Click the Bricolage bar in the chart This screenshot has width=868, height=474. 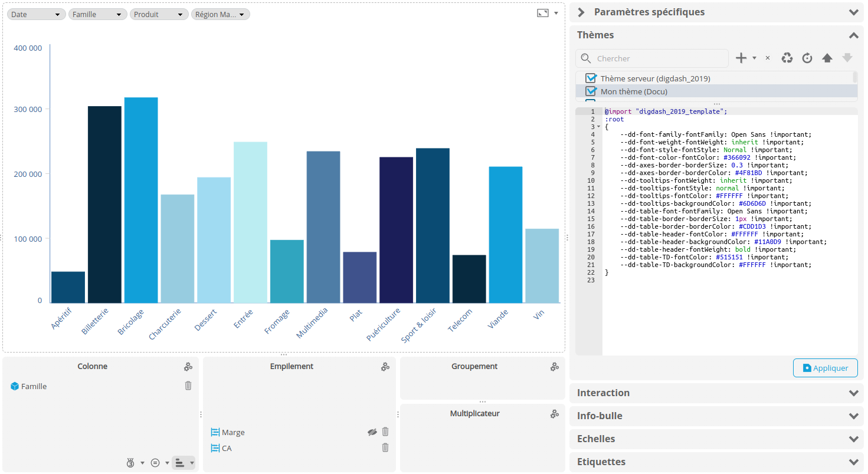pyautogui.click(x=141, y=200)
